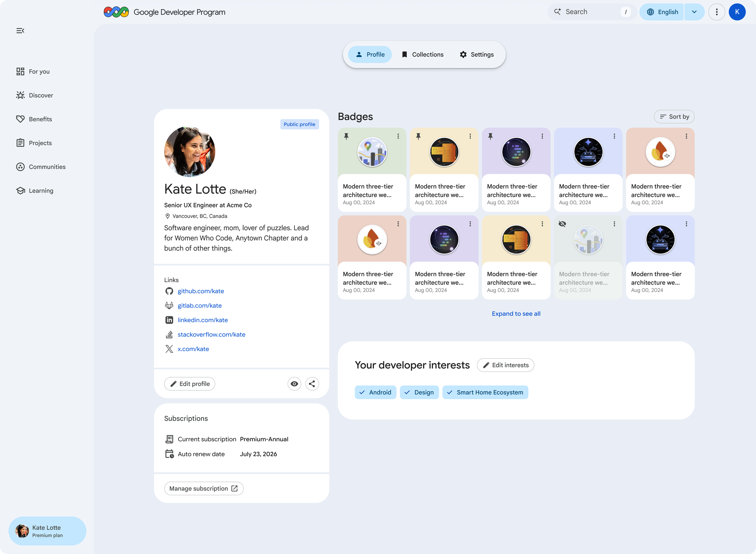Open the language selector dropdown chevron
Viewport: 756px width, 554px height.
pos(694,12)
